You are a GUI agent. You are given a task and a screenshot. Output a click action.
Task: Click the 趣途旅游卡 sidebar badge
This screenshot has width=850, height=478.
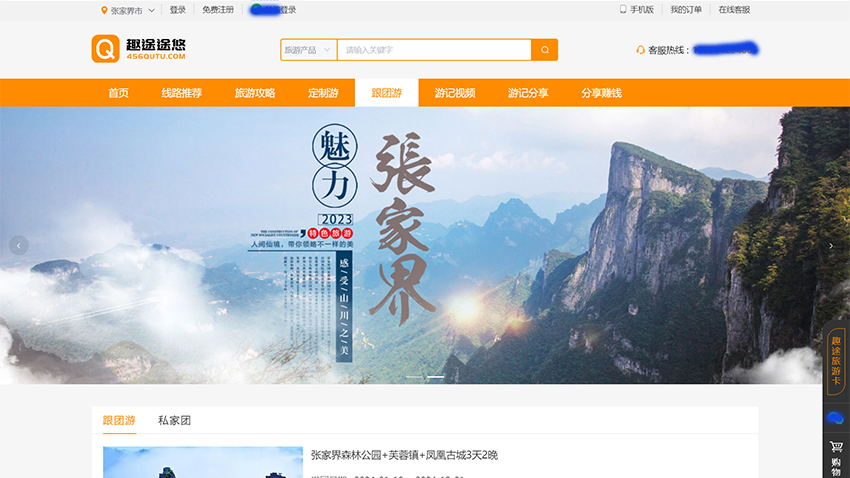point(836,360)
